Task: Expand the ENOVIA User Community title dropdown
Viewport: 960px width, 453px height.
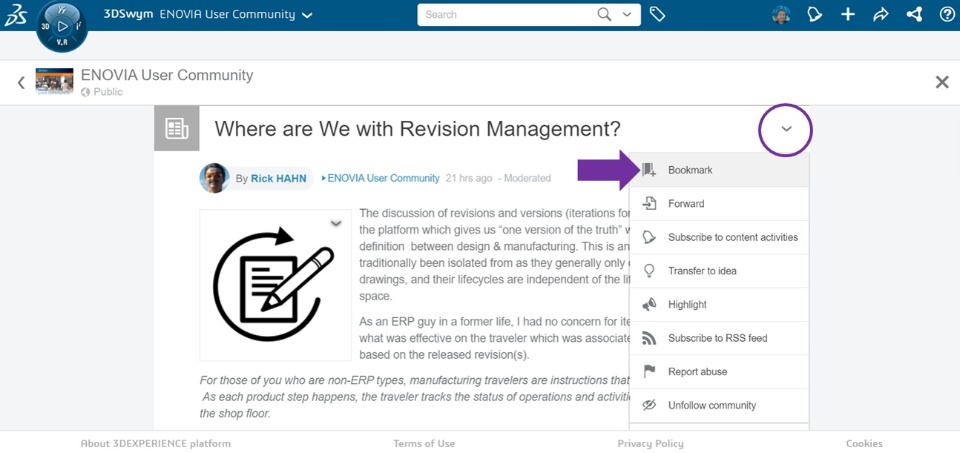Action: 307,15
